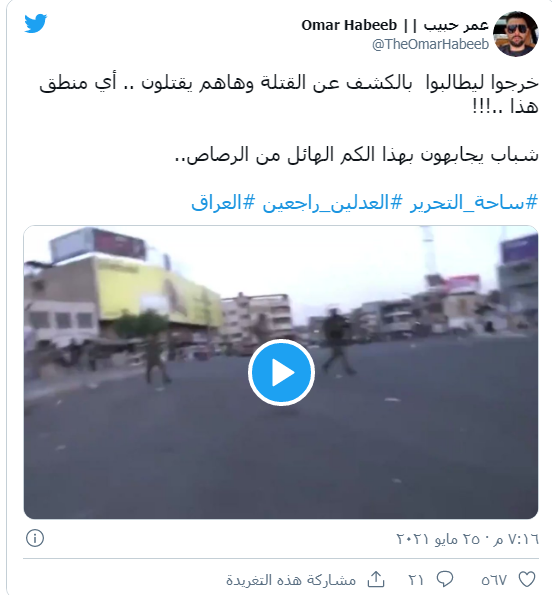The image size is (552, 595).
Task: Open hashtag #ساحة_التحرير
Action: pyautogui.click(x=474, y=202)
